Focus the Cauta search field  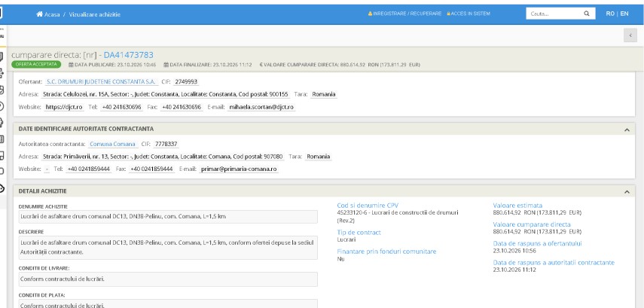554,14
